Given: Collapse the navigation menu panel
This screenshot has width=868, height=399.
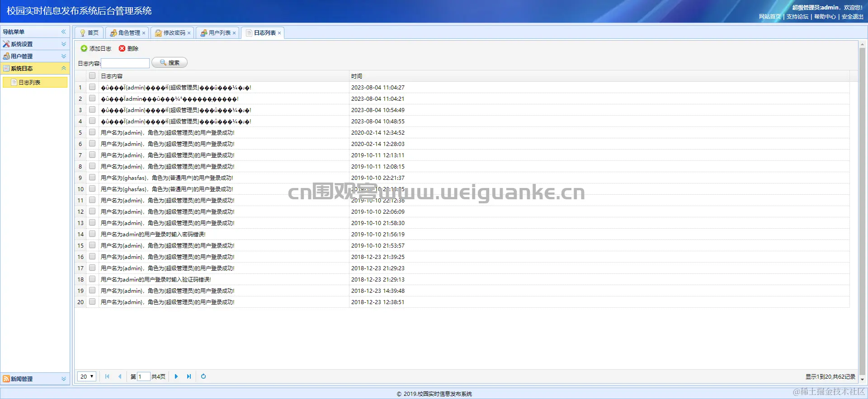Looking at the screenshot, I should tap(63, 32).
